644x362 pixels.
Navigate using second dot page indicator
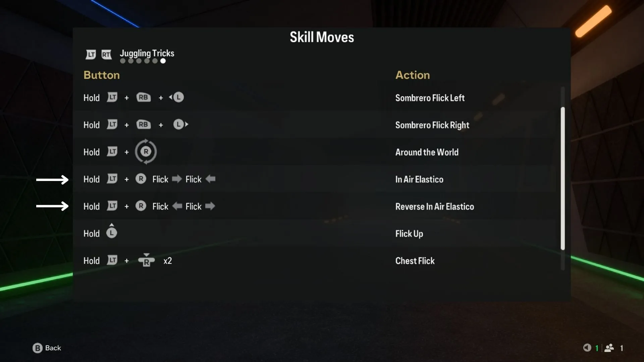point(130,61)
